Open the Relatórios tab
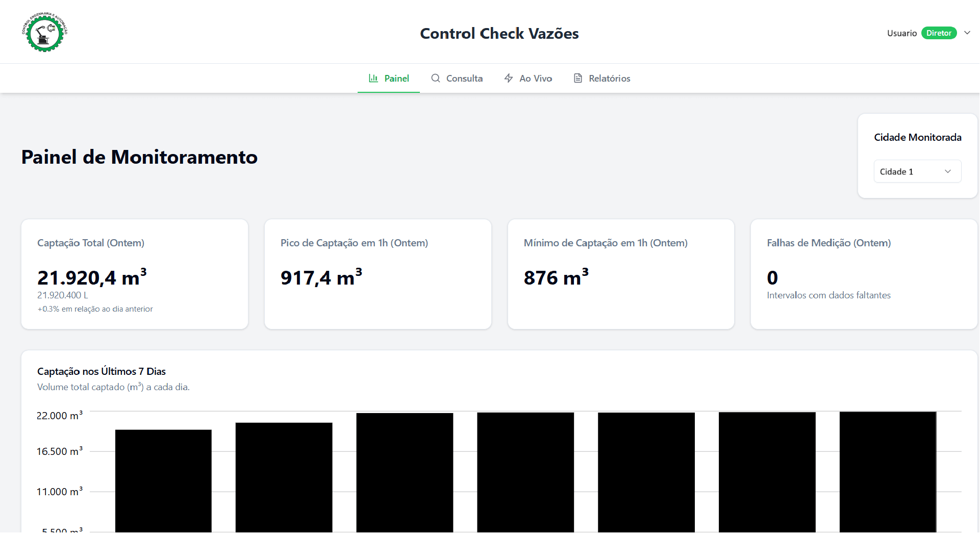 602,79
